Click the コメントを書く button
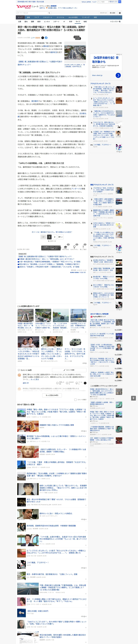This screenshot has width=138, height=644. [69, 370]
